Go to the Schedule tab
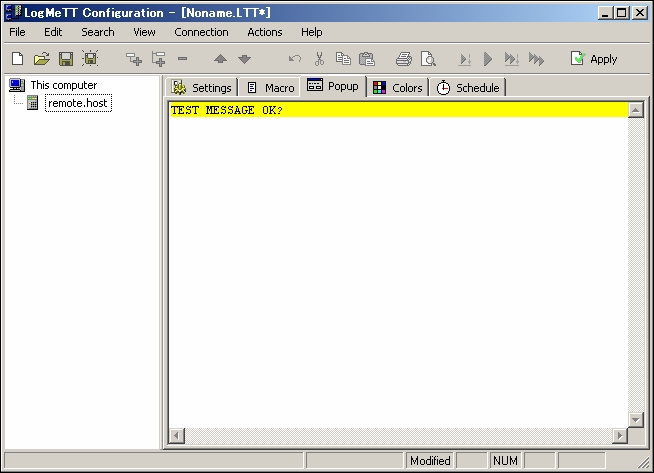Viewport: 654px width, 473px height. click(x=467, y=88)
